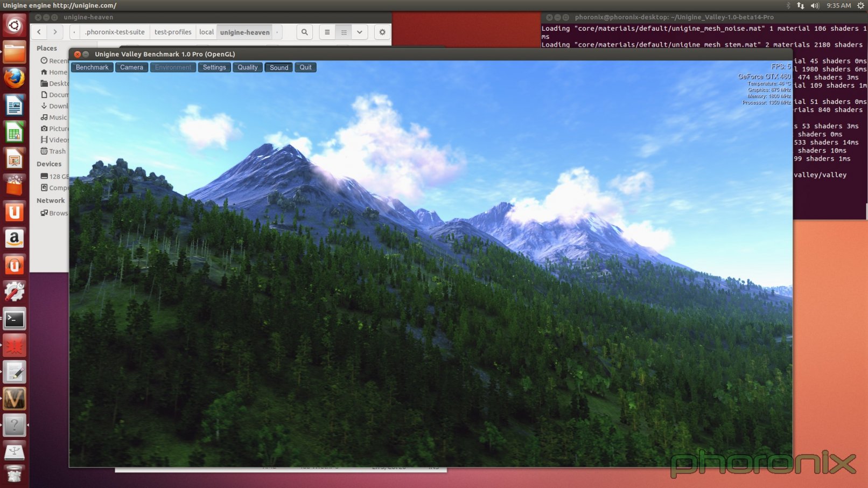Open the Ubuntu Dash launcher icon
868x488 pixels.
(x=15, y=25)
